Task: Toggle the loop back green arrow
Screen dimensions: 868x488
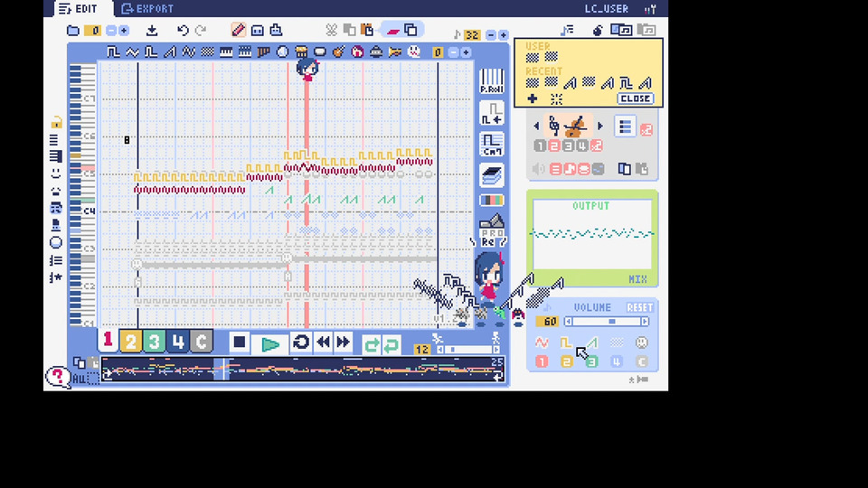Action: click(392, 344)
